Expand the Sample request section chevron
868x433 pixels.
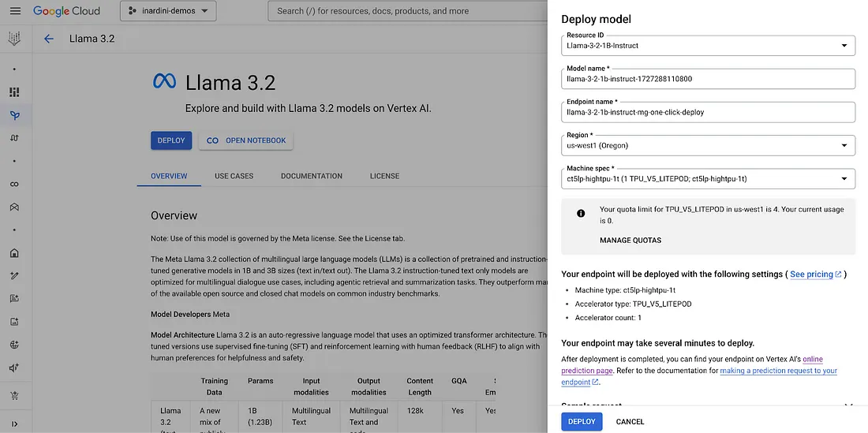[847, 406]
